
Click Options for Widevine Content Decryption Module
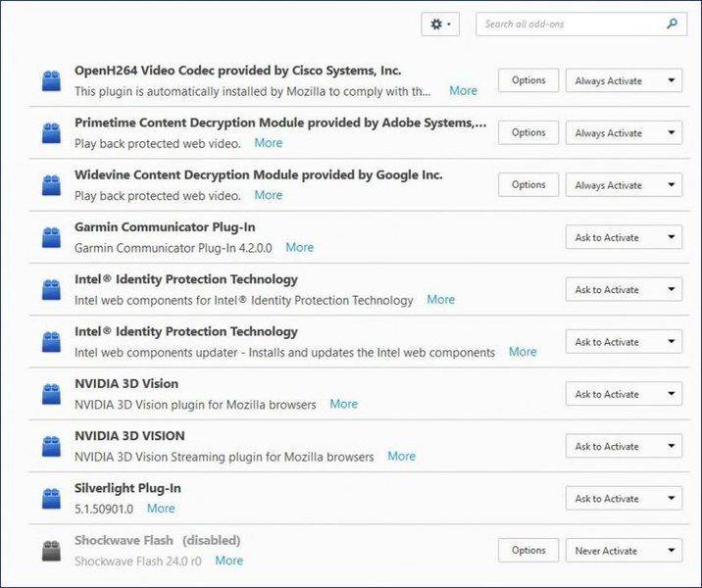[x=528, y=184]
